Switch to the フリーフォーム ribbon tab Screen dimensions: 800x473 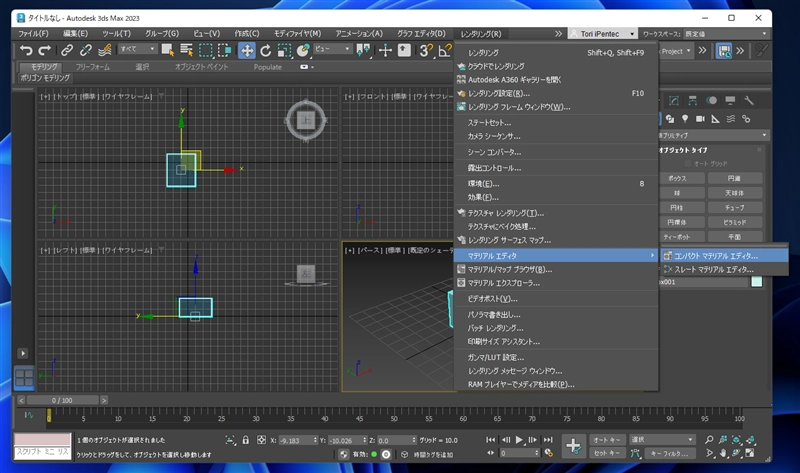[x=92, y=67]
